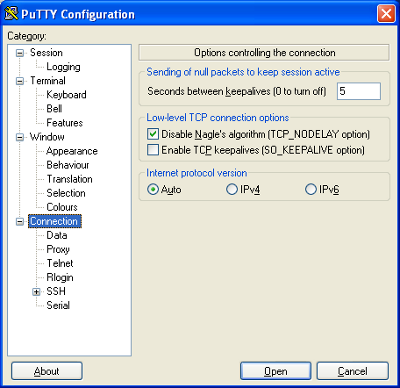
Task: Open the Data category
Action: (57, 236)
